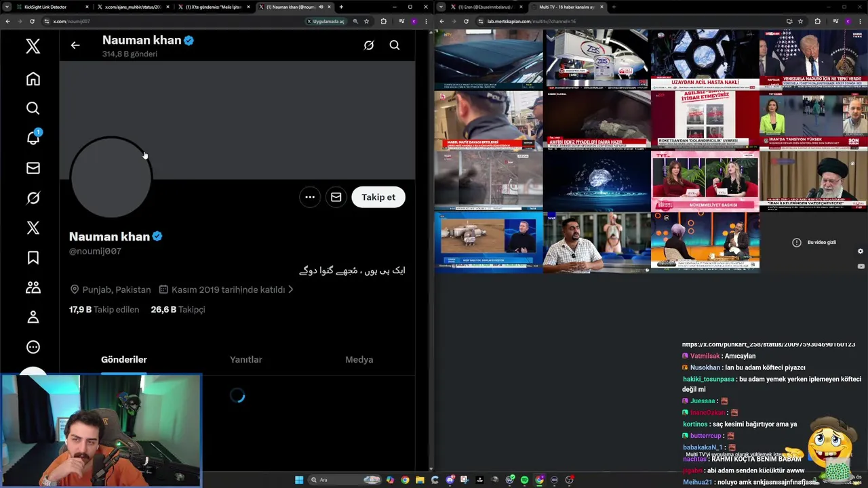Open Chrome menu in left browser
868x488 pixels.
[426, 21]
